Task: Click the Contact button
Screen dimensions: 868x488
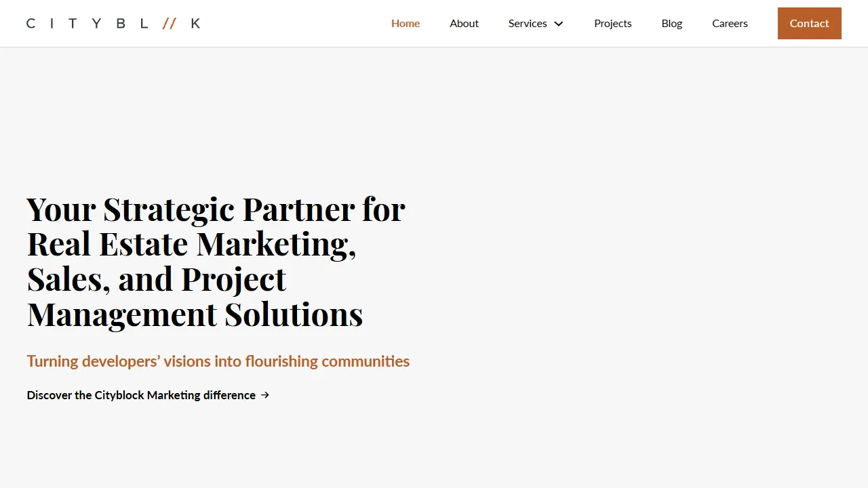Action: [809, 23]
